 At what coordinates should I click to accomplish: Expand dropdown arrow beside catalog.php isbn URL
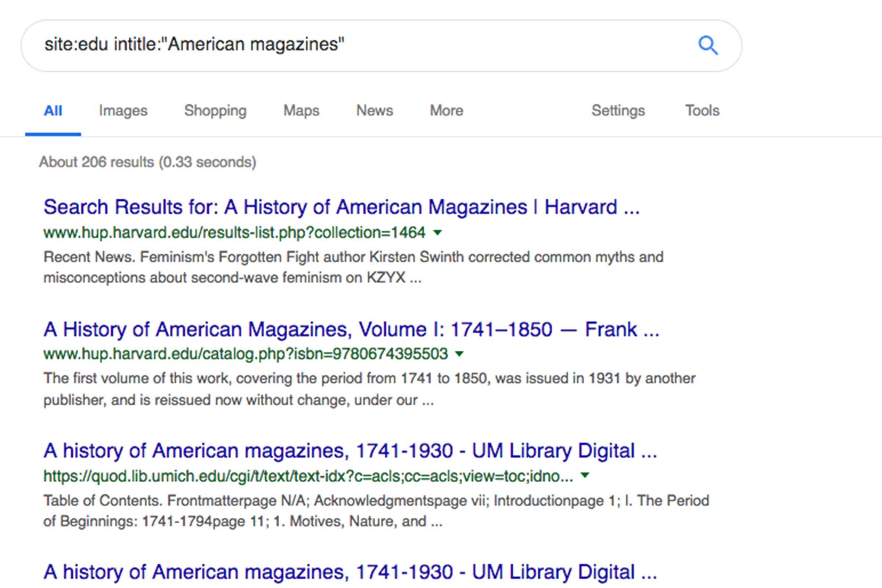(459, 354)
